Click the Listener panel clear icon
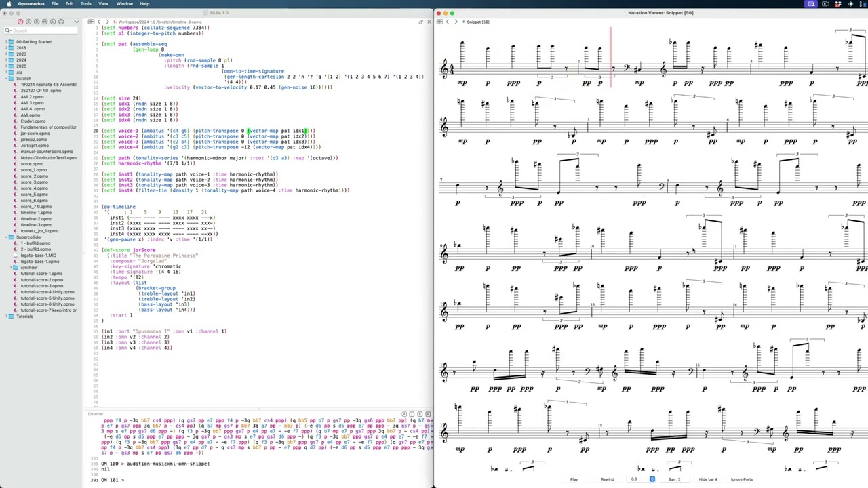This screenshot has width=868, height=488. click(x=403, y=414)
